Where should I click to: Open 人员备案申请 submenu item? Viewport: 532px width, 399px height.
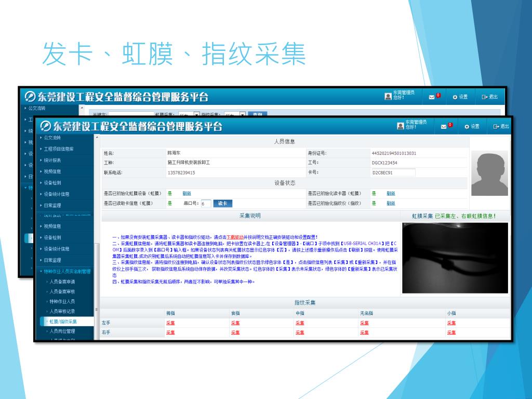62,282
